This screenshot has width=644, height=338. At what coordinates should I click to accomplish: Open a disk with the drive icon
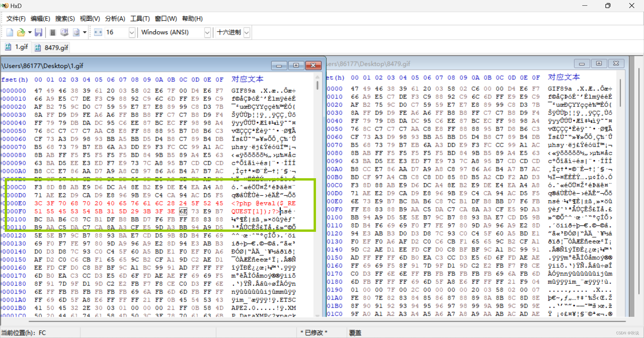(64, 32)
